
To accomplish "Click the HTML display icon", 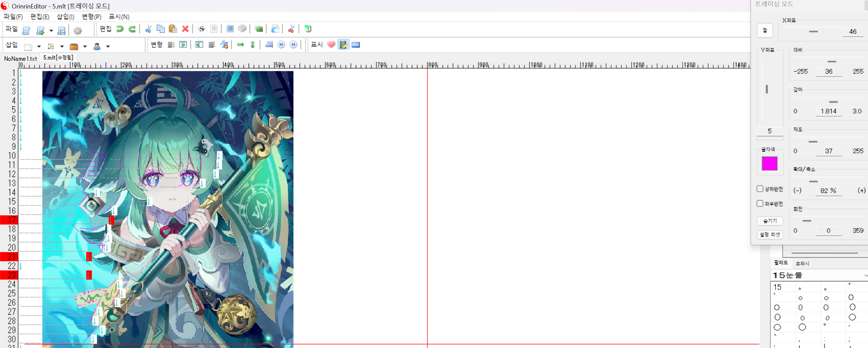I will (356, 45).
